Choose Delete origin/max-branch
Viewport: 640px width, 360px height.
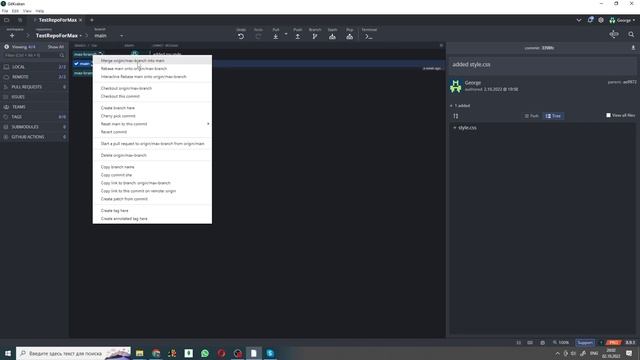152,155
